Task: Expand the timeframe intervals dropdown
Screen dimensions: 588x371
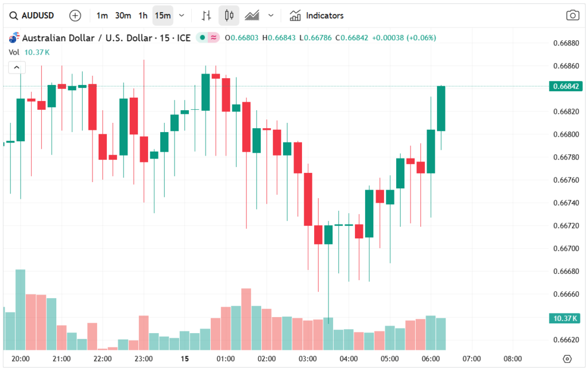Action: 182,16
